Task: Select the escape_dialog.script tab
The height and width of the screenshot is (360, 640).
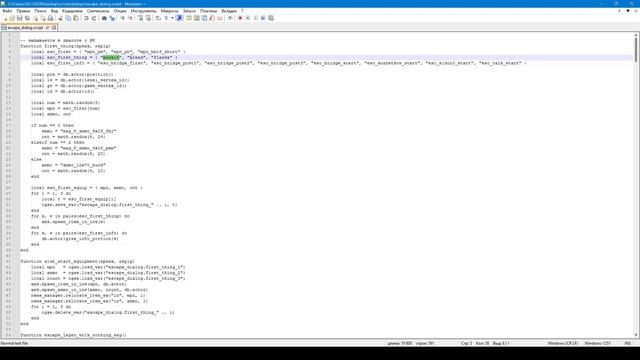Action: coord(25,27)
